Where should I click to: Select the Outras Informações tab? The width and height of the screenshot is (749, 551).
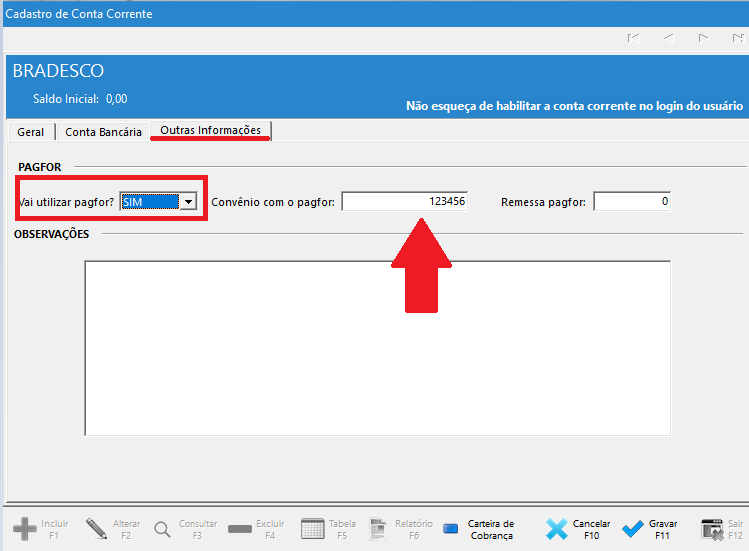click(211, 130)
